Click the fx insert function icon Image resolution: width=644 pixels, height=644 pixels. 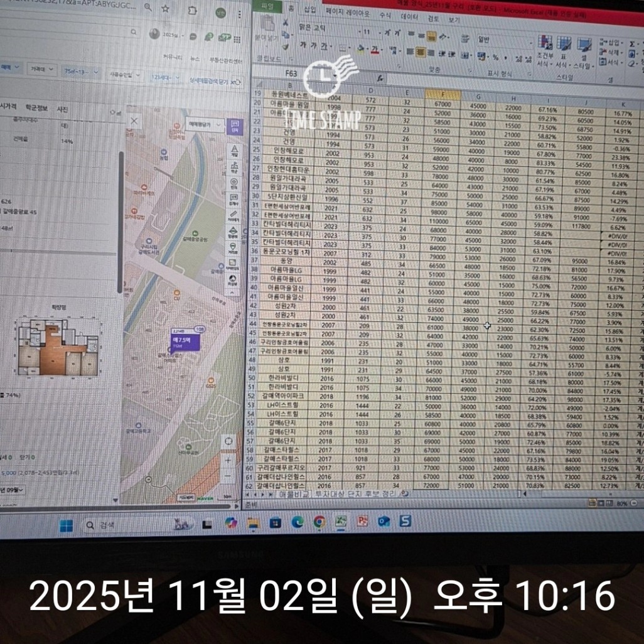pyautogui.click(x=380, y=78)
